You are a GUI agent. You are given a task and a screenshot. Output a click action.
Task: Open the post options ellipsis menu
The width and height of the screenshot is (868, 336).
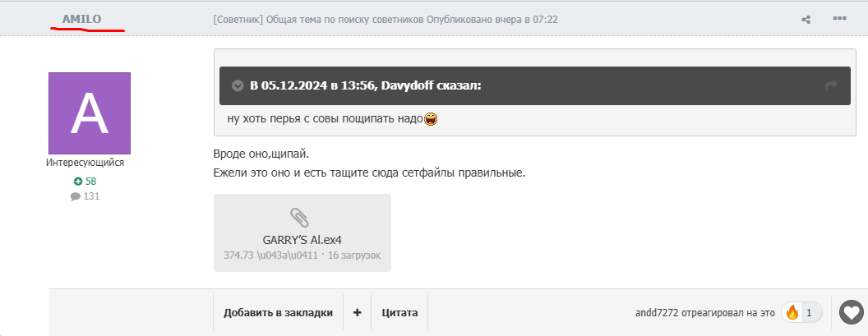(x=839, y=19)
